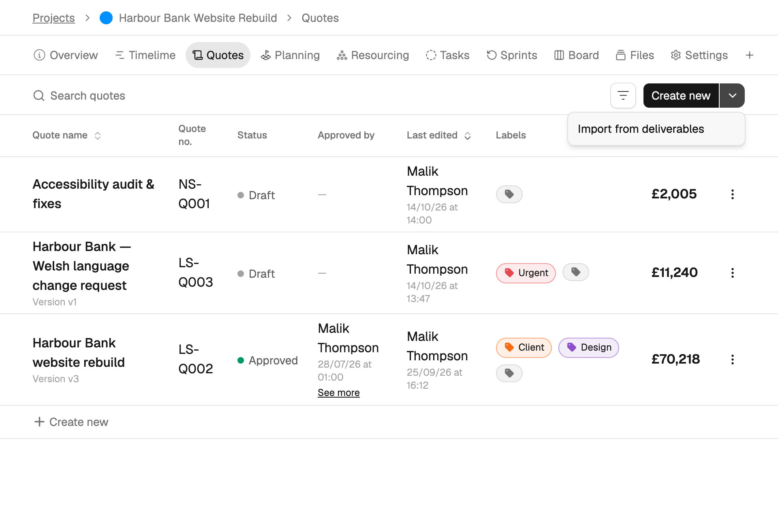The width and height of the screenshot is (778, 532).
Task: Click the blue project color dot
Action: tap(106, 18)
